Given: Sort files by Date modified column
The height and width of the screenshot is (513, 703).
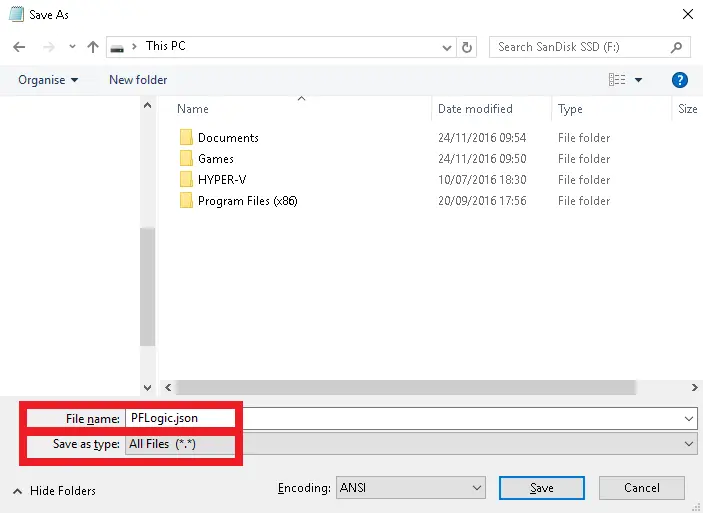Looking at the screenshot, I should tap(475, 109).
